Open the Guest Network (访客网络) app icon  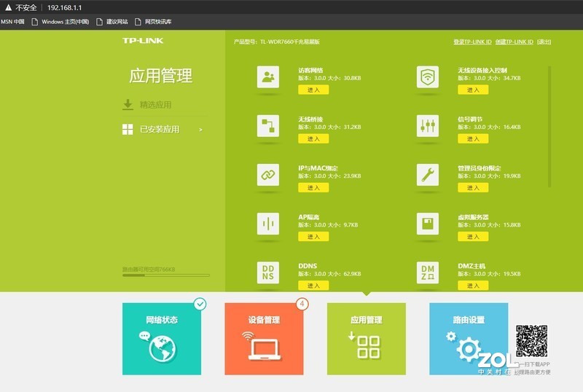(267, 77)
